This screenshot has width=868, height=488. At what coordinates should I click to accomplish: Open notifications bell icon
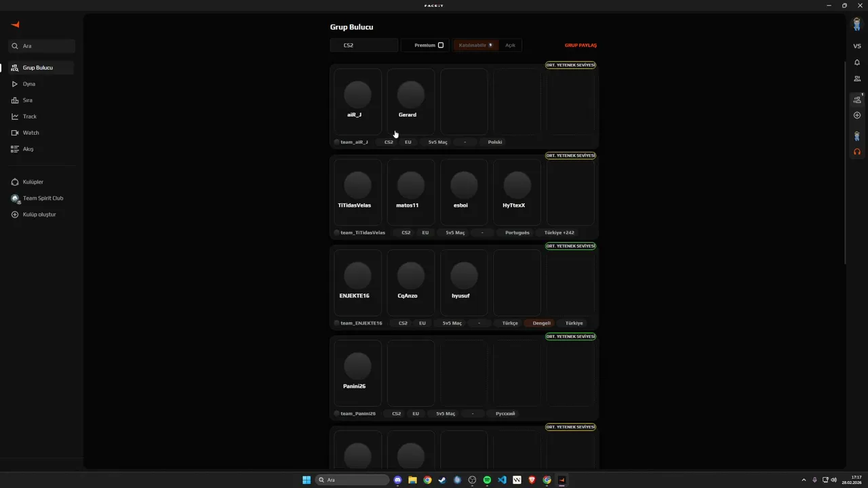tap(857, 62)
